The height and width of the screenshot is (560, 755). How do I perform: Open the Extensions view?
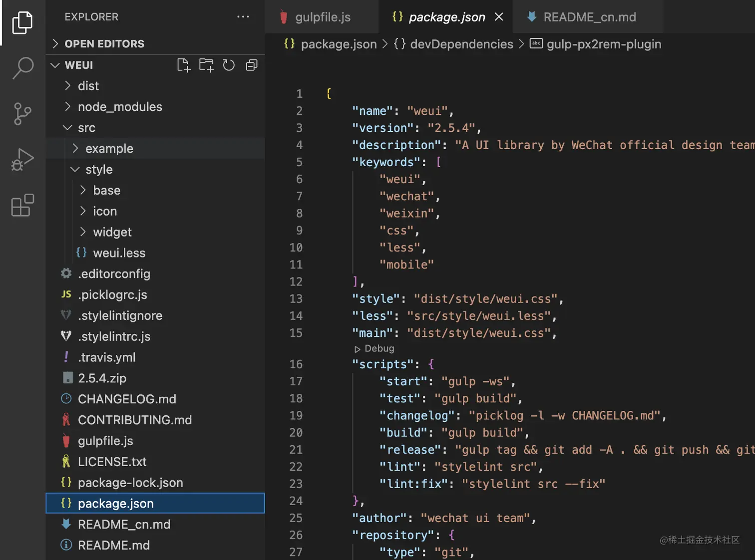click(22, 205)
